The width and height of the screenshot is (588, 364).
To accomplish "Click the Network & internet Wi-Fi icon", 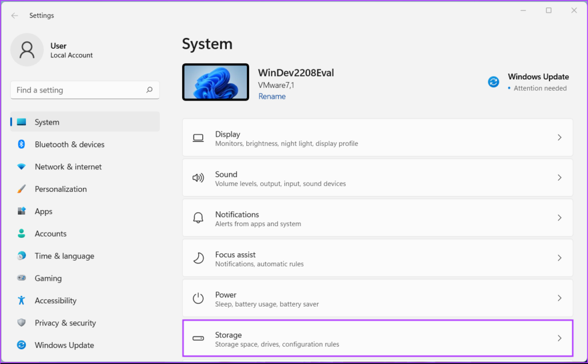I will (21, 166).
